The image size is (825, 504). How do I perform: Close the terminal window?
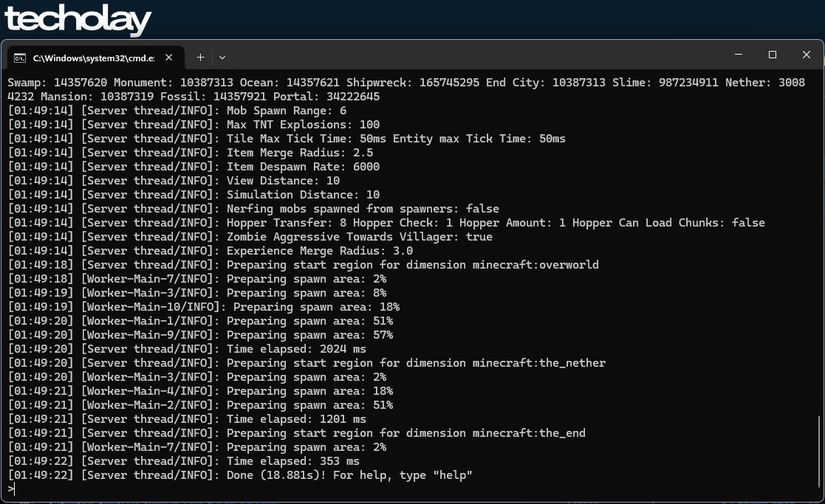[806, 55]
